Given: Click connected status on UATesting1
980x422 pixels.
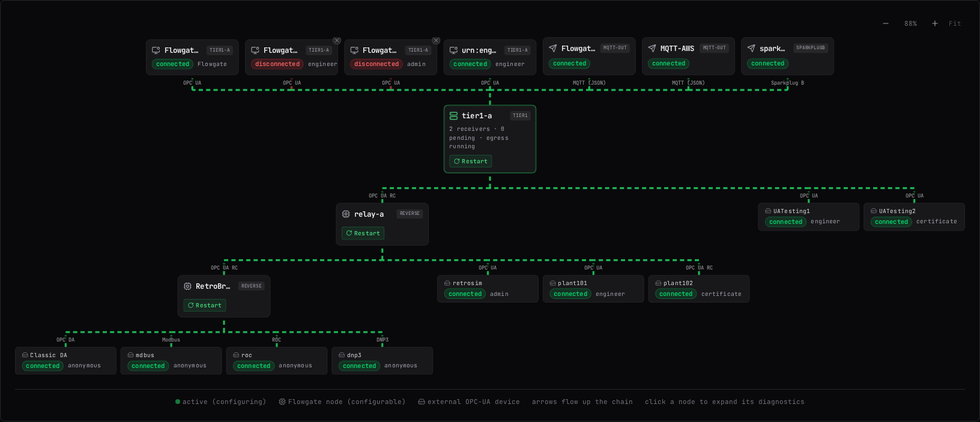Looking at the screenshot, I should coord(786,222).
